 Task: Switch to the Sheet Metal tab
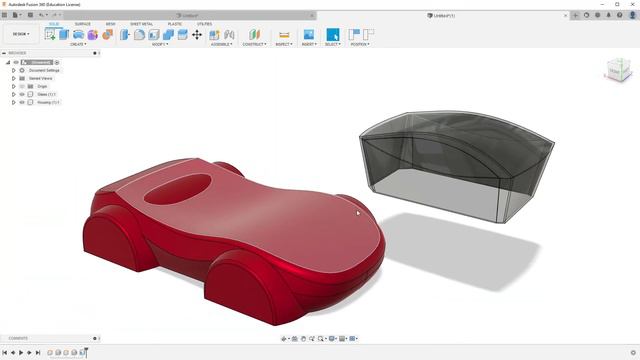tap(142, 24)
